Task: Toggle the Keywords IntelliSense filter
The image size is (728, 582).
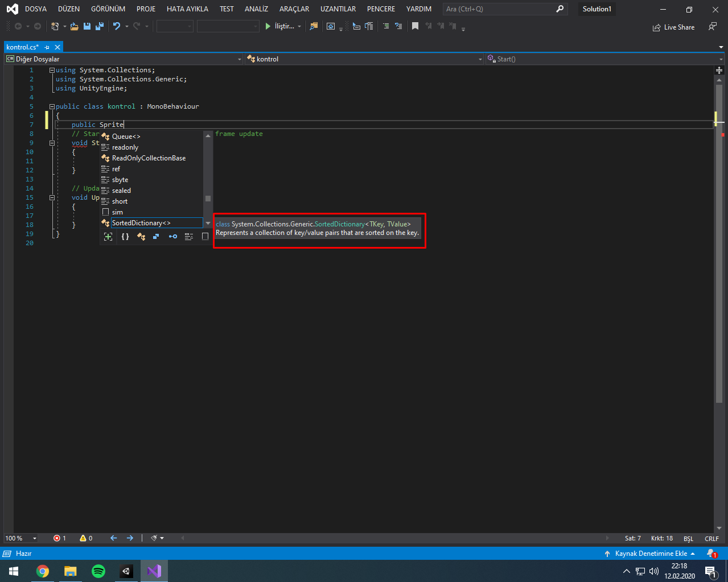Action: coord(189,237)
